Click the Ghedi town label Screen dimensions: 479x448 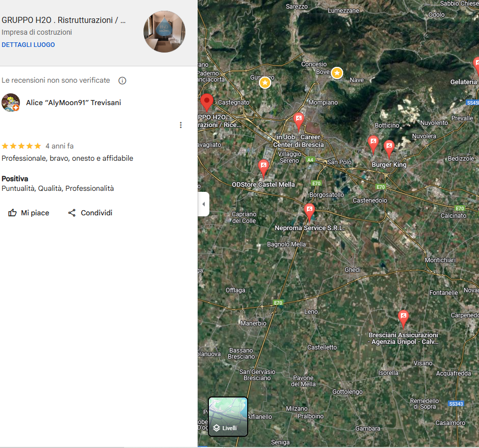(352, 270)
